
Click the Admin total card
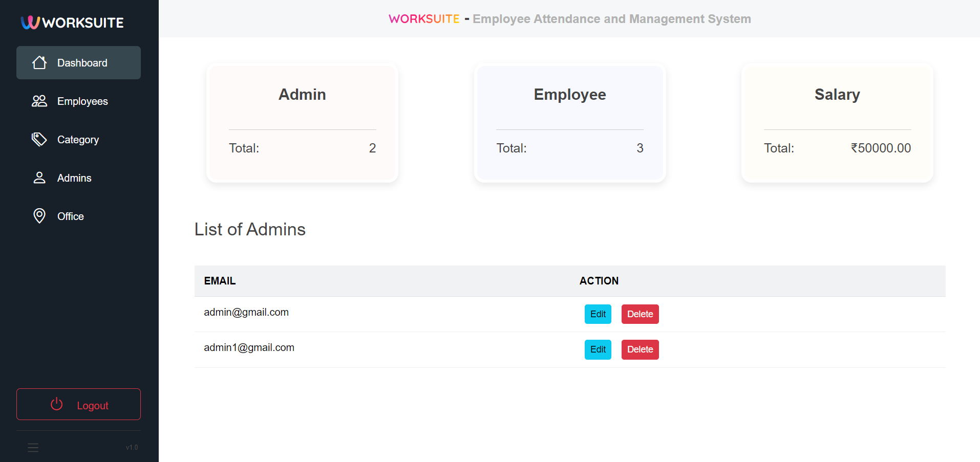click(x=302, y=123)
